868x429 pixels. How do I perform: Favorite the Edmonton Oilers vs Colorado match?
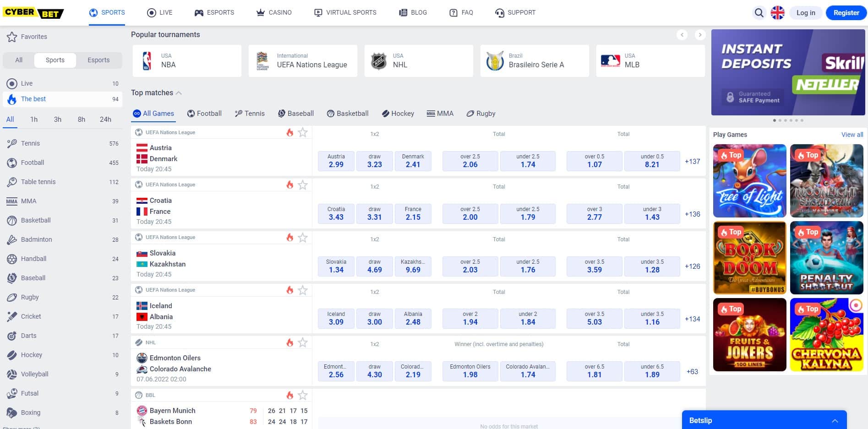[x=303, y=342]
